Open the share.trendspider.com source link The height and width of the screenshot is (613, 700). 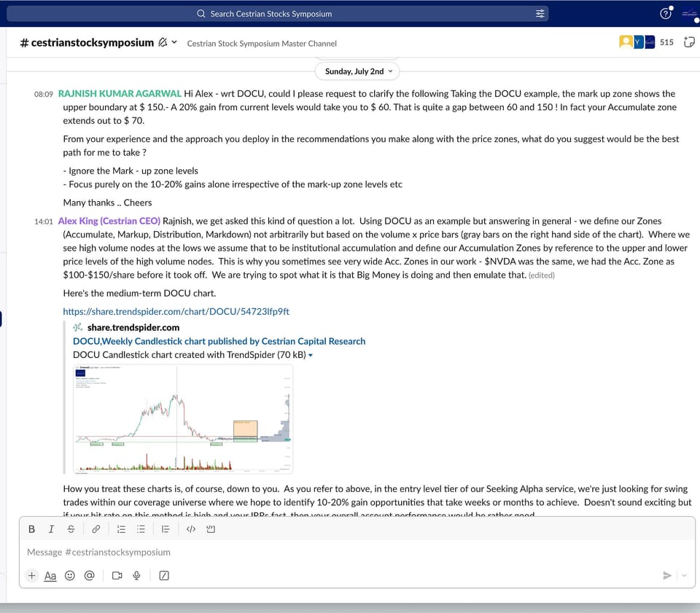click(133, 327)
